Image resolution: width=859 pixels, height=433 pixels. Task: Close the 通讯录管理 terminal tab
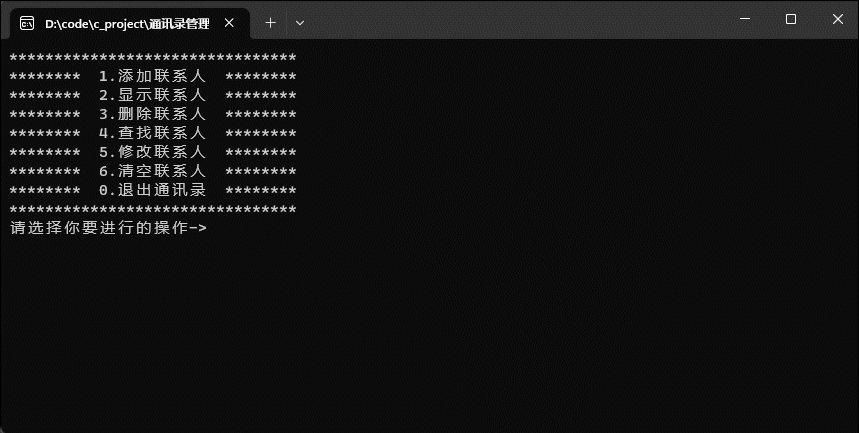point(230,23)
